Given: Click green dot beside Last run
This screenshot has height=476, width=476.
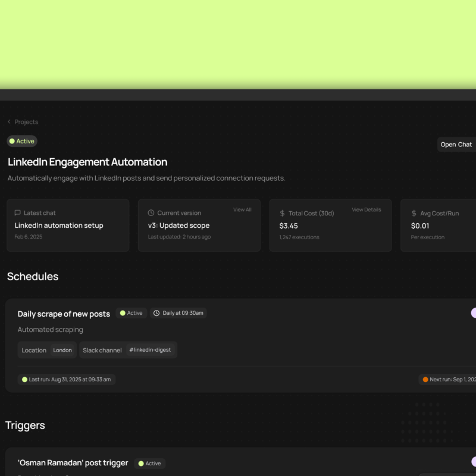Looking at the screenshot, I should pos(24,380).
